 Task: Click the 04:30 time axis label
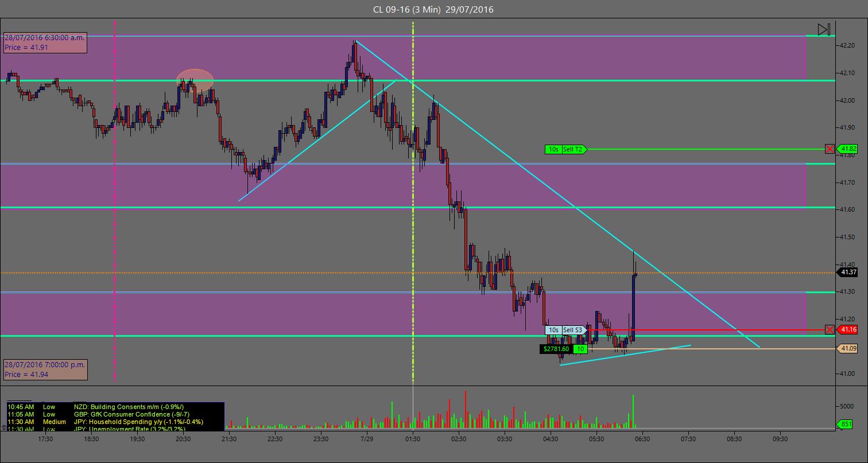(x=551, y=439)
